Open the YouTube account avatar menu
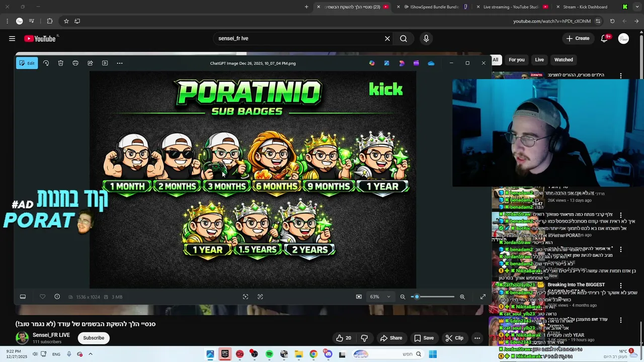 coord(623,39)
